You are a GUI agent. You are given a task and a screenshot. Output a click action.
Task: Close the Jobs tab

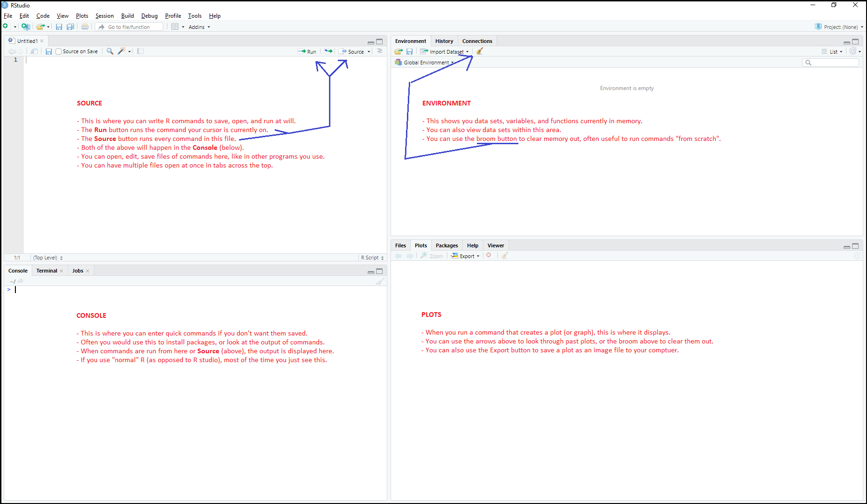pyautogui.click(x=87, y=271)
